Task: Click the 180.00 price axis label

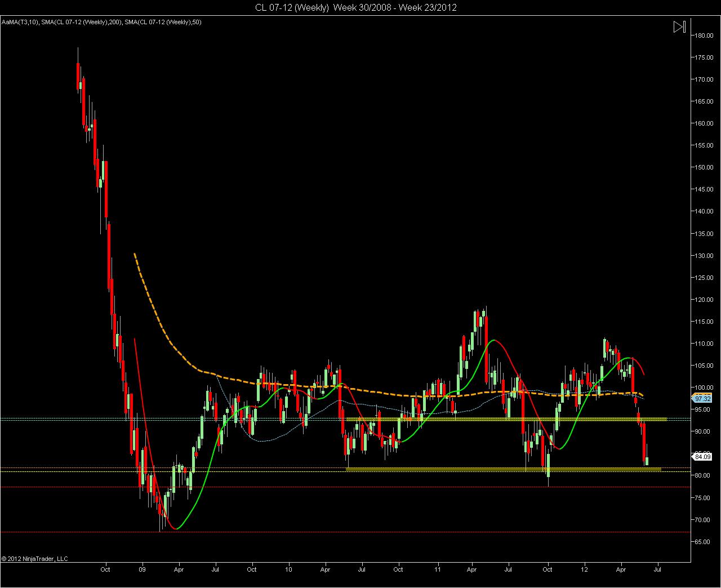Action: click(x=703, y=35)
